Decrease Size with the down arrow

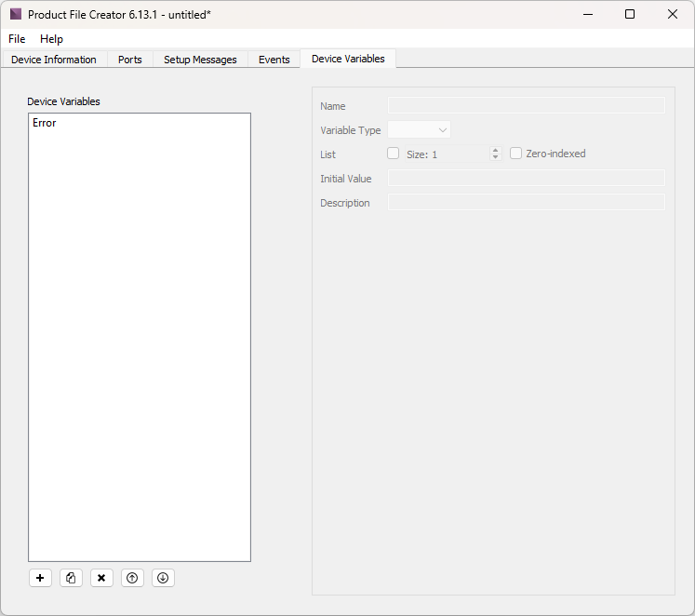click(x=495, y=157)
